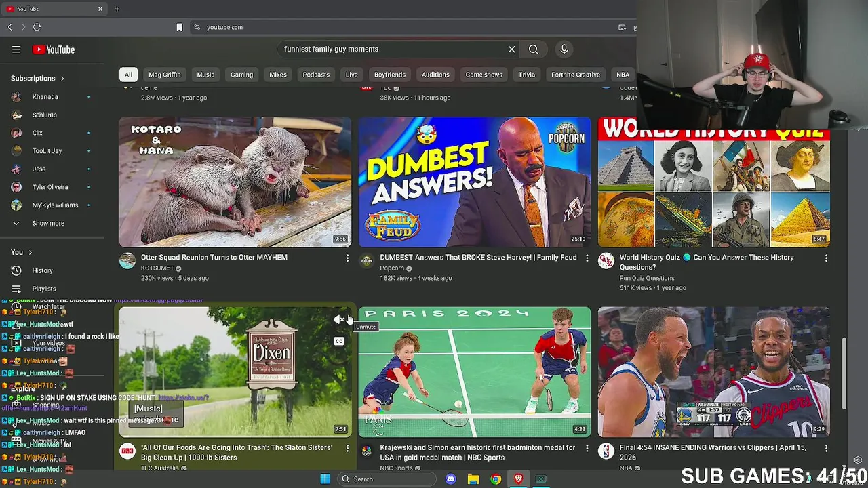Play the Dumbest Answers Family Feud thumbnail
Image resolution: width=868 pixels, height=488 pixels.
click(475, 182)
